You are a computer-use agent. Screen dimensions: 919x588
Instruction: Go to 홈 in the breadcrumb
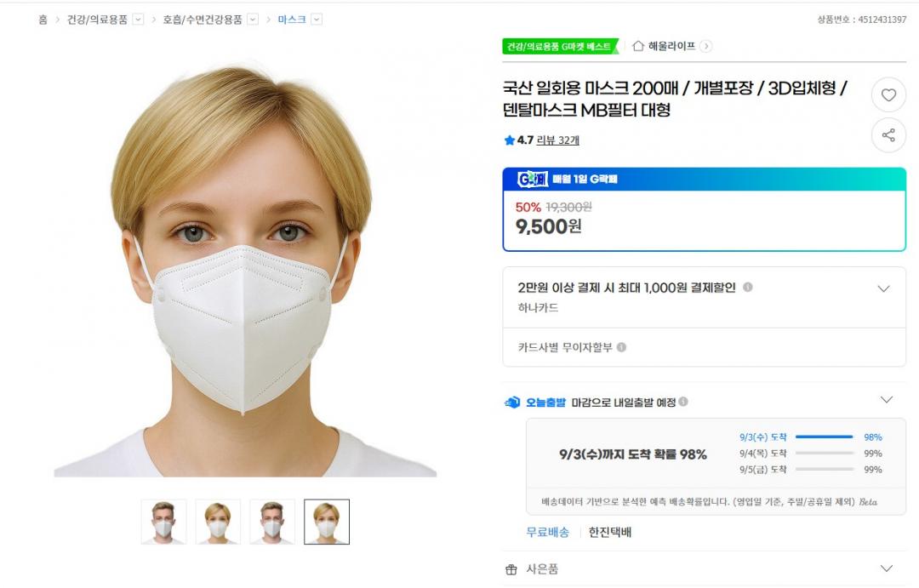(43, 20)
